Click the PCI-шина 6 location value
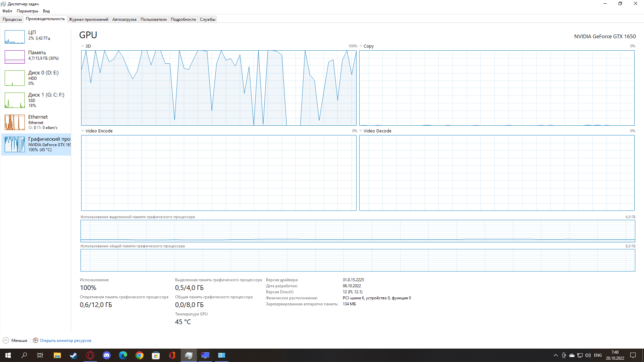This screenshot has height=362, width=644. pyautogui.click(x=377, y=298)
